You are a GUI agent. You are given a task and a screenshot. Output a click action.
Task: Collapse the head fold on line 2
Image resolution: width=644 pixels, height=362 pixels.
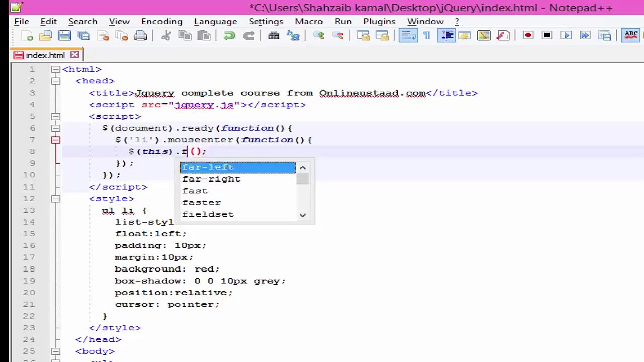point(56,81)
